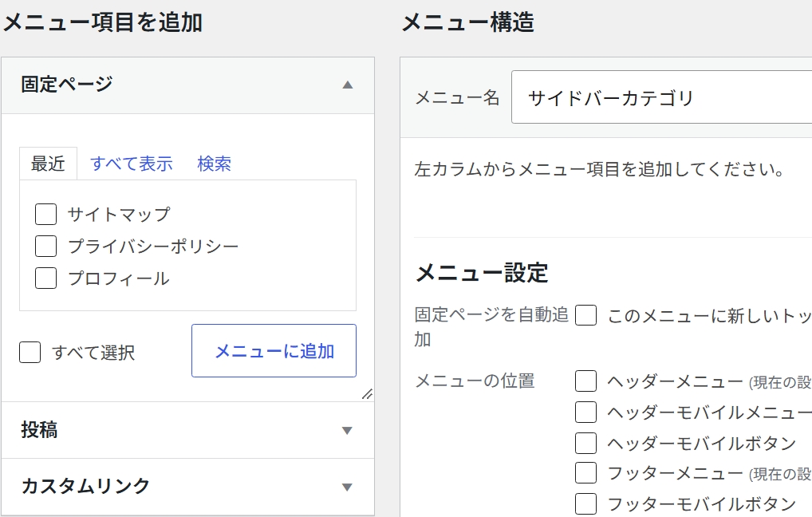This screenshot has width=812, height=517.
Task: Collapse the 固定ページ panel arrow
Action: (x=348, y=85)
